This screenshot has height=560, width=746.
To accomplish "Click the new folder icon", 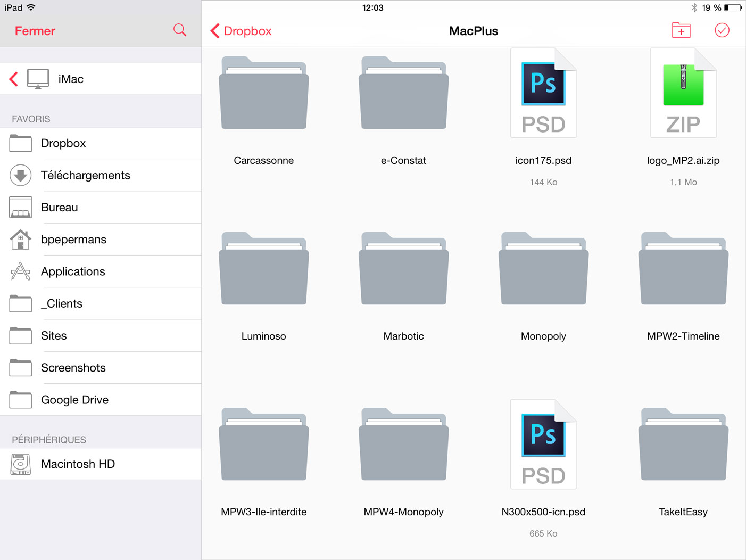I will tap(681, 30).
